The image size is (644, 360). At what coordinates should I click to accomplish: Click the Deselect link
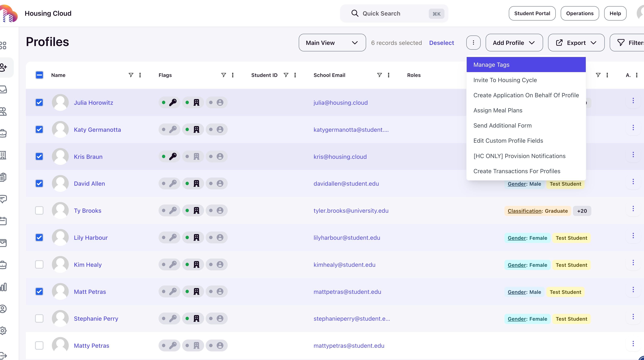pyautogui.click(x=441, y=43)
